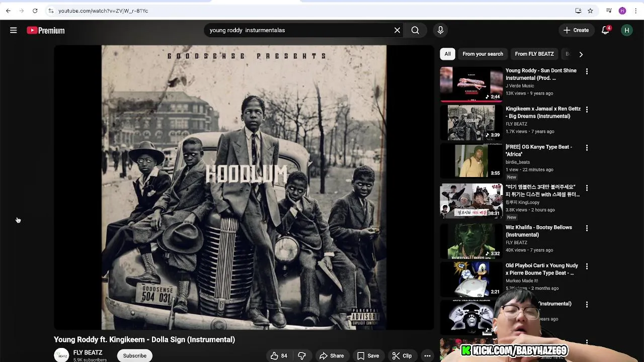Clip the video with scissors button

pos(402,355)
